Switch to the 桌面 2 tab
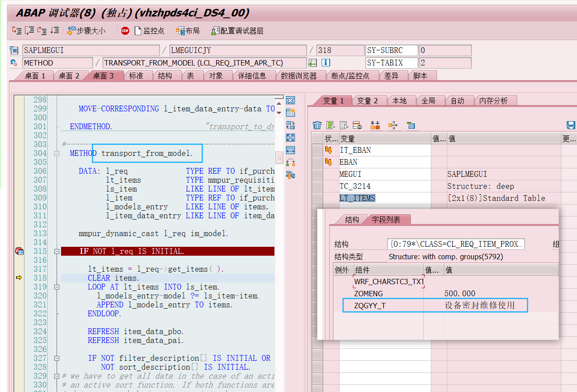Viewport: 577px width, 392px height. point(70,76)
